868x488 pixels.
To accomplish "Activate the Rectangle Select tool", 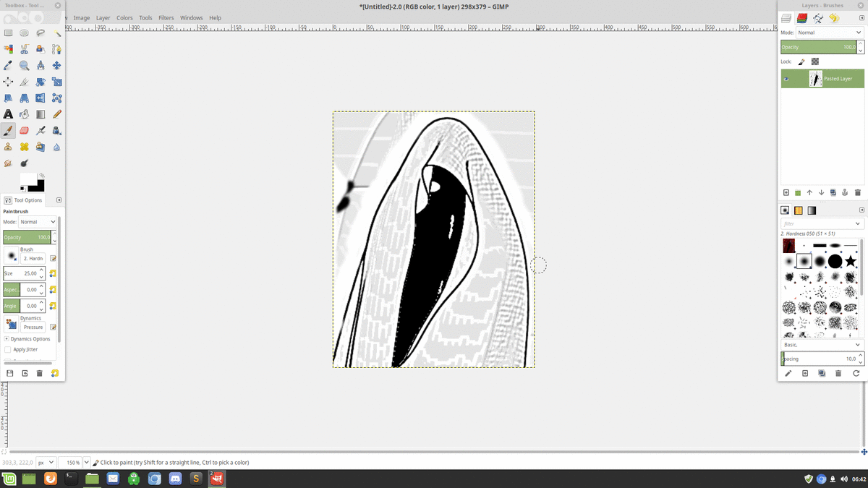I will coord(8,33).
